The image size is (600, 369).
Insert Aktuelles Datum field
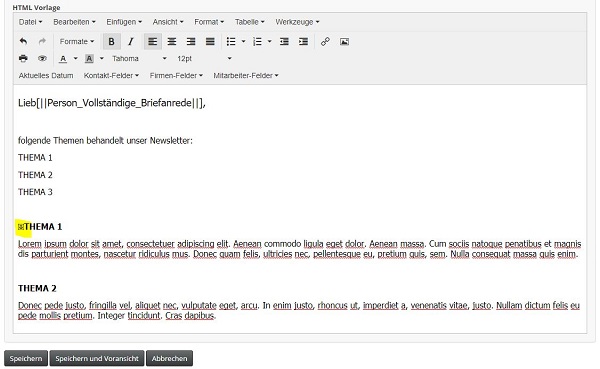(46, 75)
